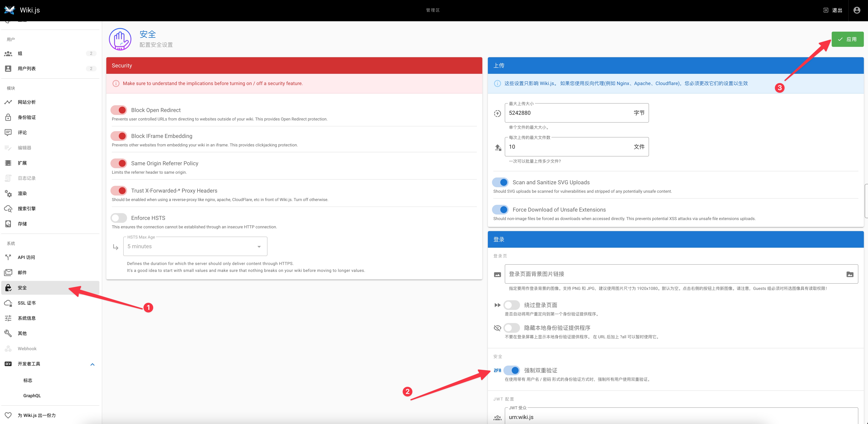Click the security hand icon in page header
The image size is (868, 424).
pyautogui.click(x=120, y=39)
